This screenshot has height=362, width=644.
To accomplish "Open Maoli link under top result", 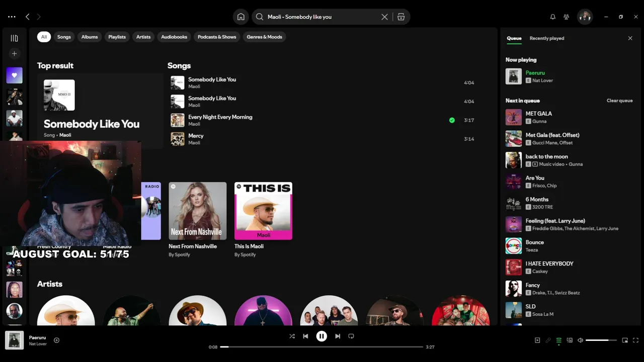I will 65,135.
